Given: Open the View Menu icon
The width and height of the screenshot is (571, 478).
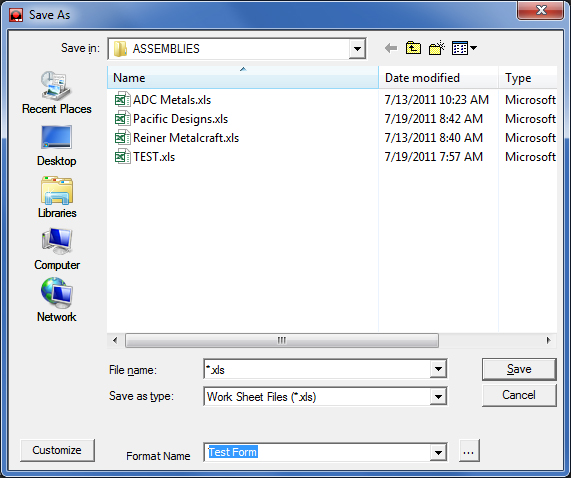Looking at the screenshot, I should click(464, 48).
